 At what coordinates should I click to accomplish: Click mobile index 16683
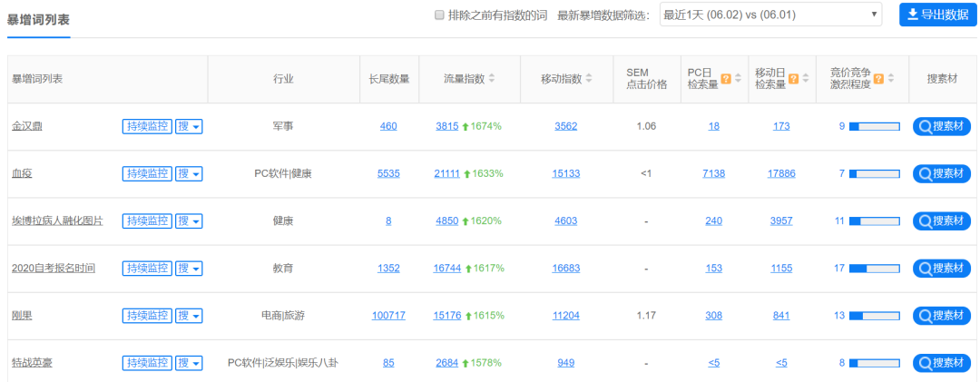tap(565, 269)
